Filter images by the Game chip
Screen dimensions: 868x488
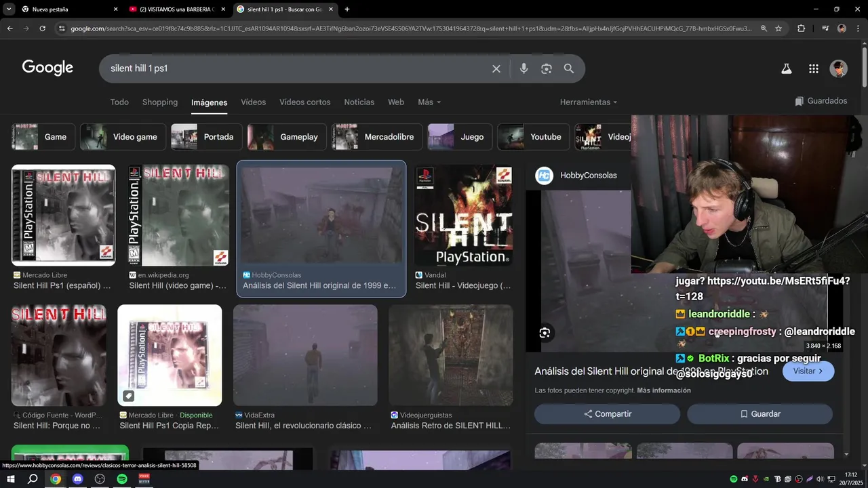(x=43, y=137)
